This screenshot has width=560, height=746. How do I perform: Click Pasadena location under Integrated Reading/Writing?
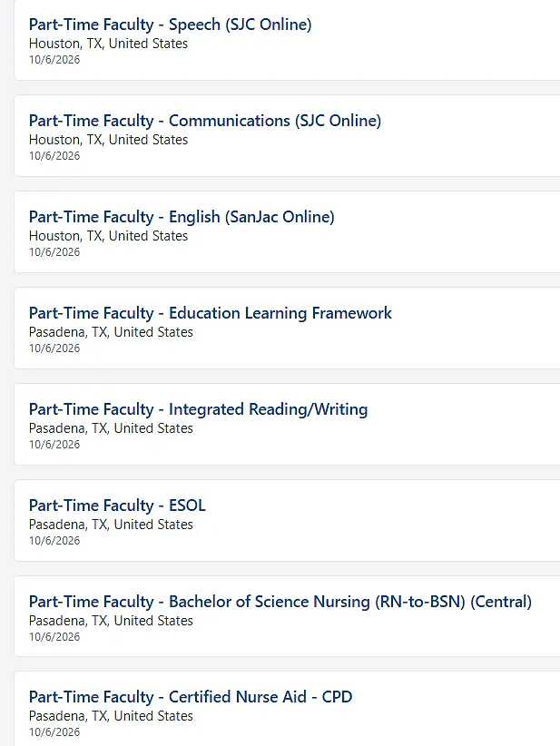click(111, 428)
